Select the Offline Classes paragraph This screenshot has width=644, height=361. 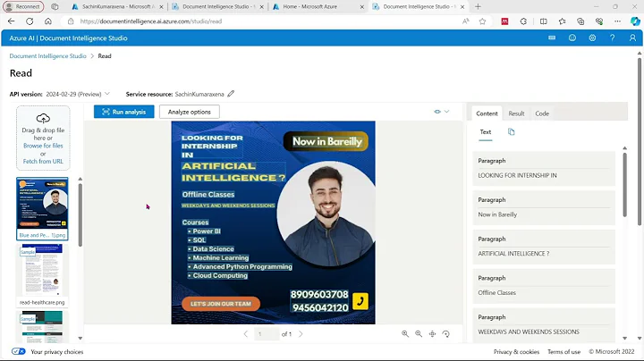point(544,286)
